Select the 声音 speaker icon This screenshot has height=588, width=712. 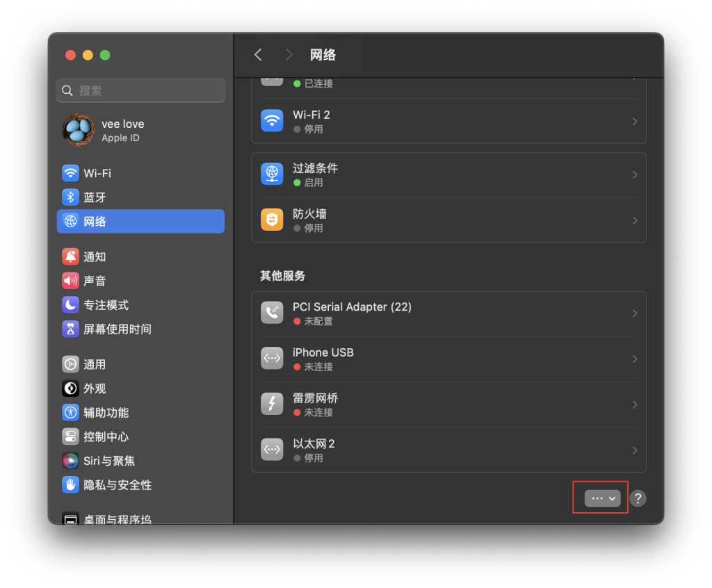(70, 280)
